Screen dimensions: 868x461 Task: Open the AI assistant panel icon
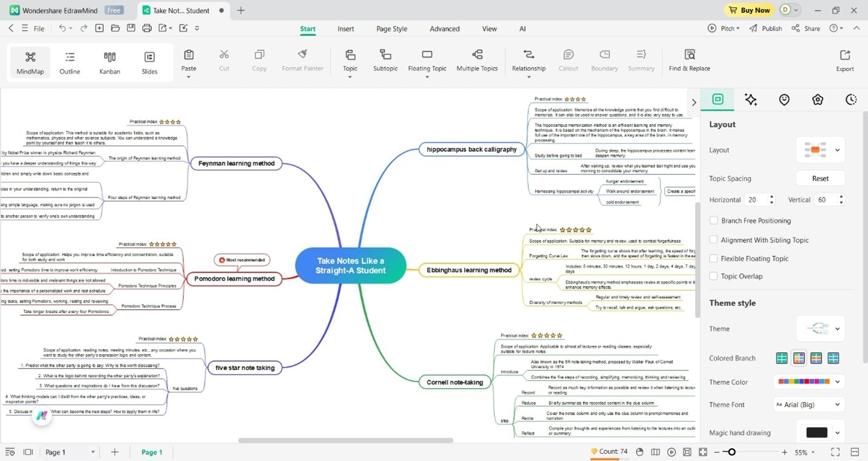tap(750, 99)
